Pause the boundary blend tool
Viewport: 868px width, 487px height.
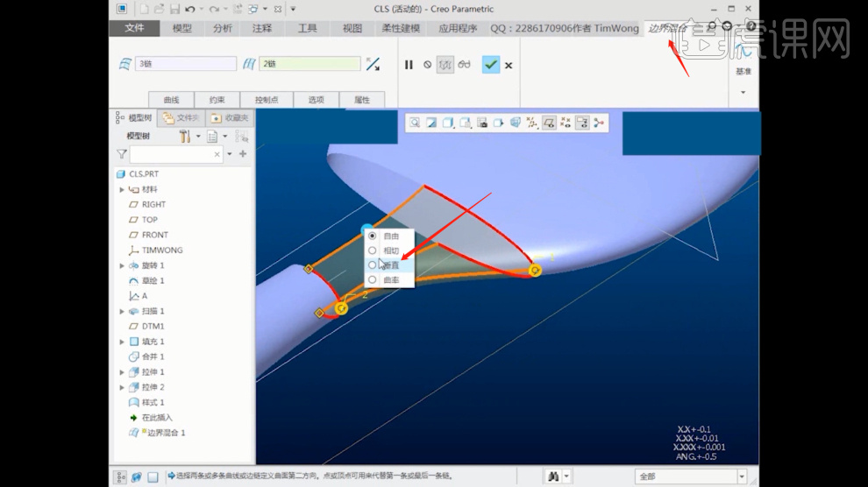[x=409, y=65]
